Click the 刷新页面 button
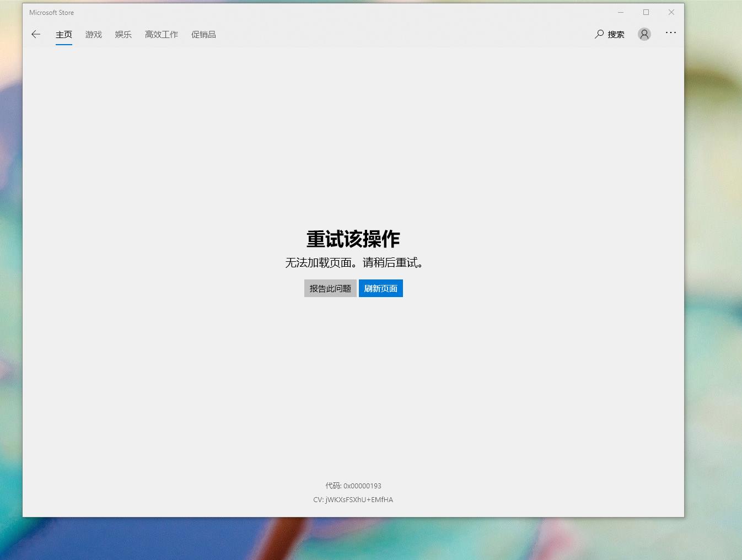Image resolution: width=742 pixels, height=560 pixels. pos(381,288)
